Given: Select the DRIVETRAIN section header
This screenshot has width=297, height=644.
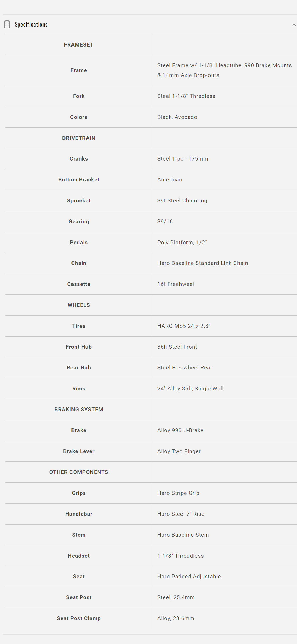Looking at the screenshot, I should pyautogui.click(x=79, y=138).
